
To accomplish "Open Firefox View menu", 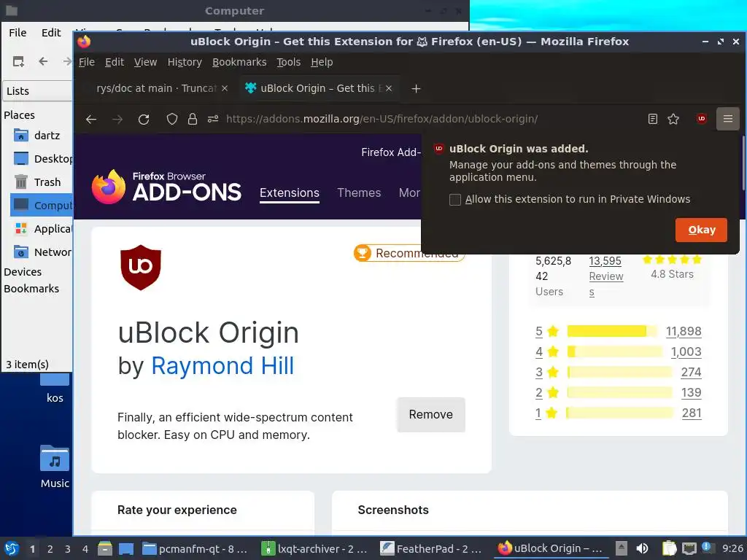I will [x=145, y=62].
